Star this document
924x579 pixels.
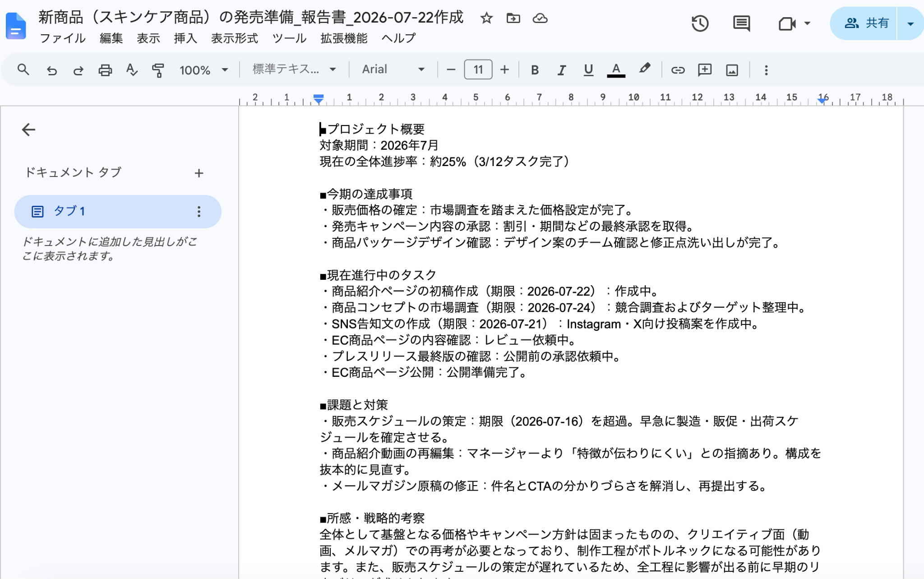486,19
